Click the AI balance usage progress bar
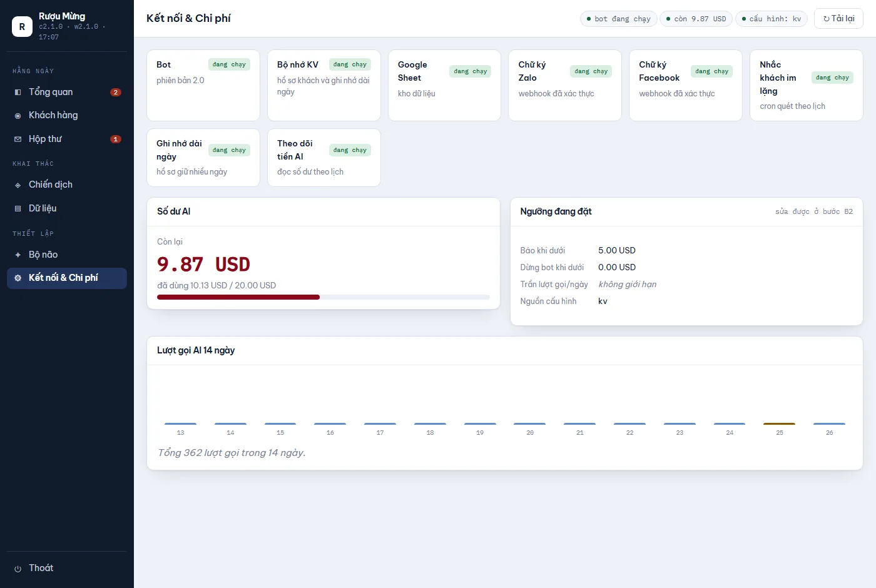 pos(323,297)
